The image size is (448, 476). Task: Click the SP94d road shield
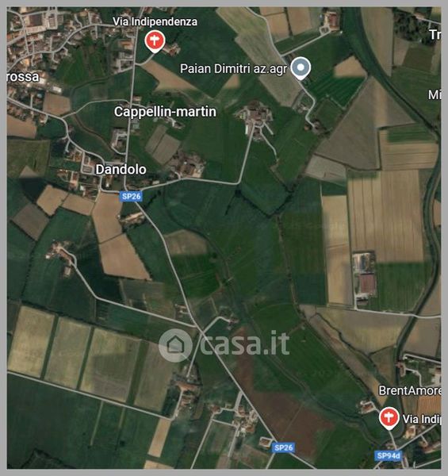(389, 456)
